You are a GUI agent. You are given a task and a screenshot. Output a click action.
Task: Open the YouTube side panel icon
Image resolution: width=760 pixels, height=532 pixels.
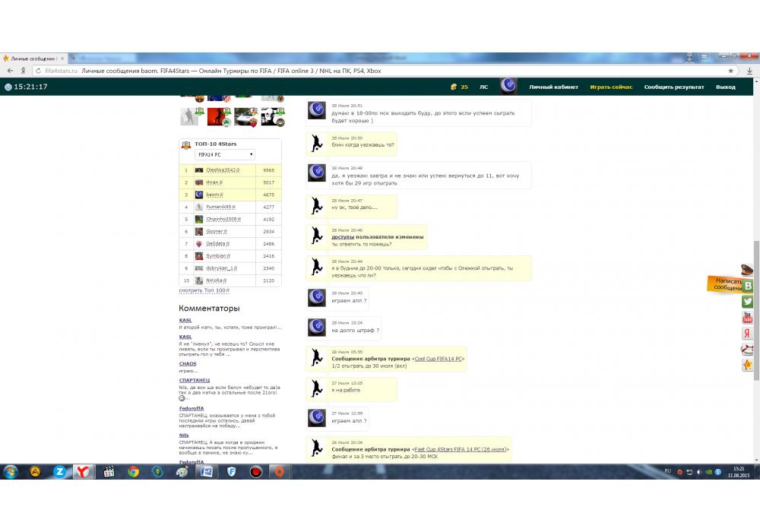click(748, 318)
